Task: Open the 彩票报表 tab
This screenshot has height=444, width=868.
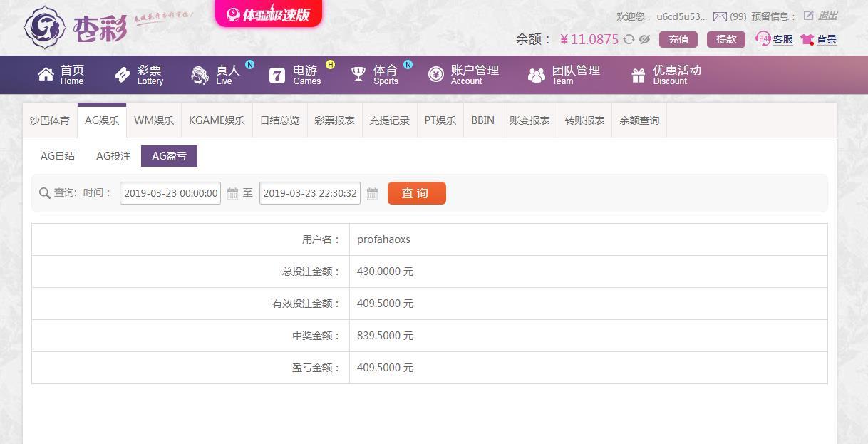Action: click(335, 120)
